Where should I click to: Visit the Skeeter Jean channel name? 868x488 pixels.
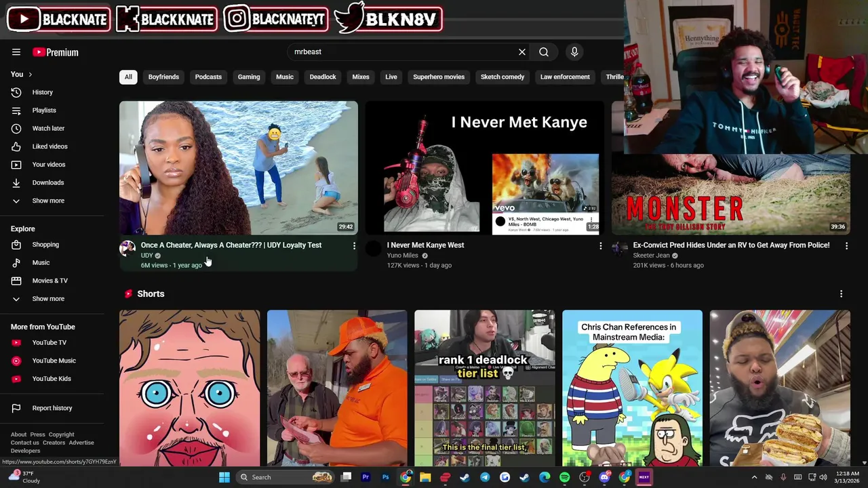[x=651, y=256]
